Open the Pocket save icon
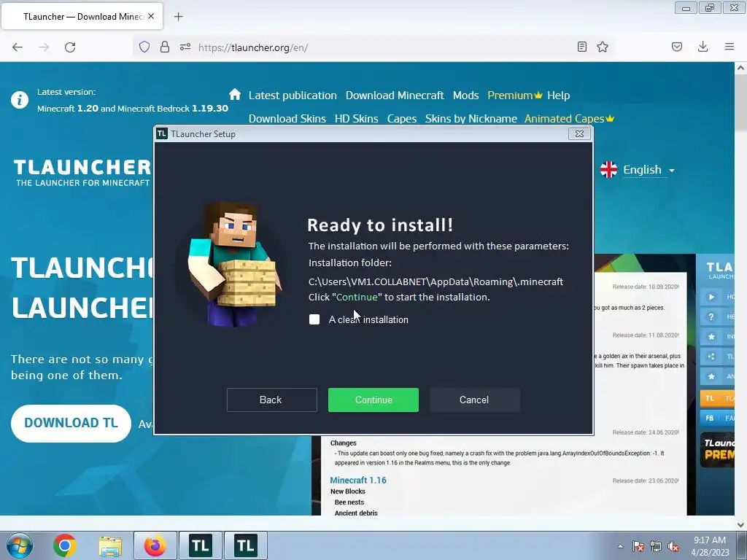 coord(677,47)
